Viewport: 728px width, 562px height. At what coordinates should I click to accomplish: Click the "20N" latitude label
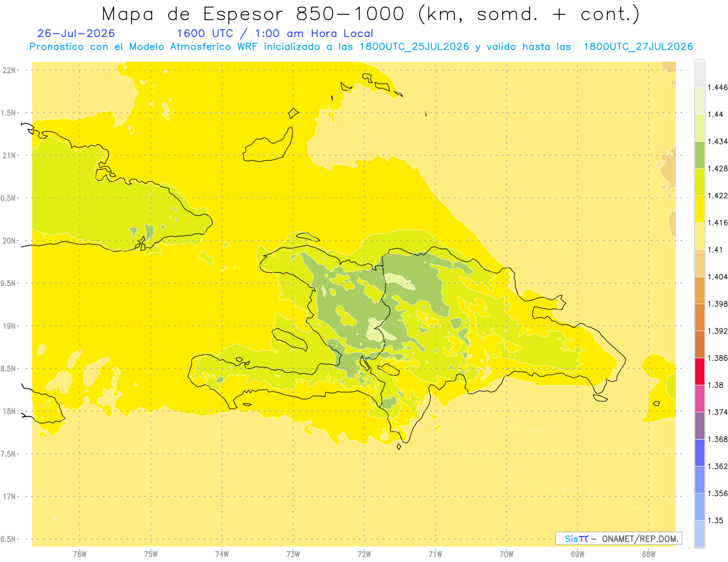pyautogui.click(x=9, y=241)
